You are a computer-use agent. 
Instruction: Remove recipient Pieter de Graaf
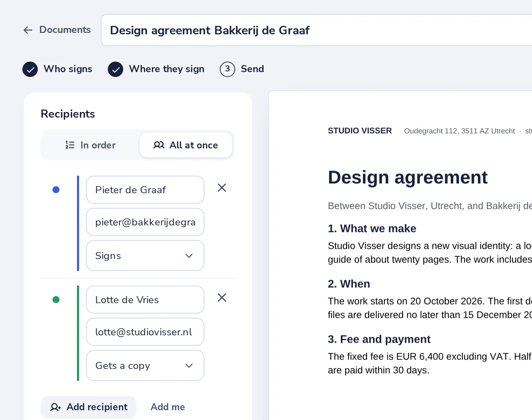222,188
